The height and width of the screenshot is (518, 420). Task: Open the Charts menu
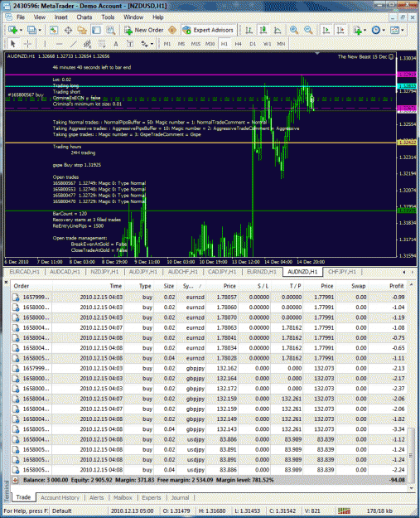click(84, 17)
